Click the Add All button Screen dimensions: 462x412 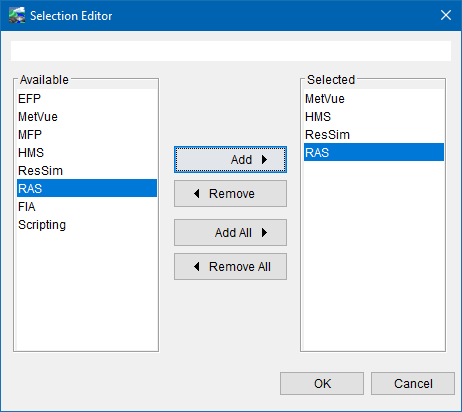pos(230,232)
